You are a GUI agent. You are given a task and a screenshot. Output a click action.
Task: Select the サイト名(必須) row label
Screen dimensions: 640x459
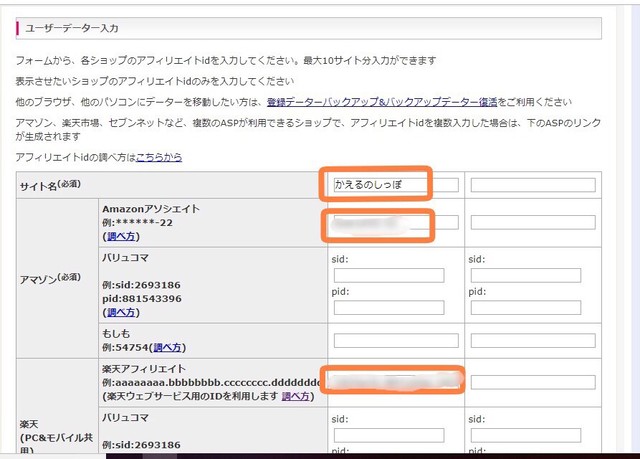coord(50,186)
